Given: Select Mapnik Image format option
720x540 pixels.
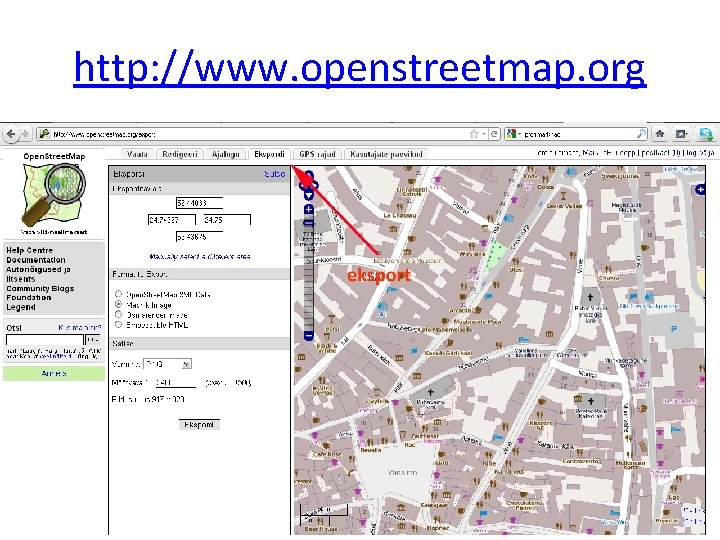Looking at the screenshot, I should click(118, 304).
